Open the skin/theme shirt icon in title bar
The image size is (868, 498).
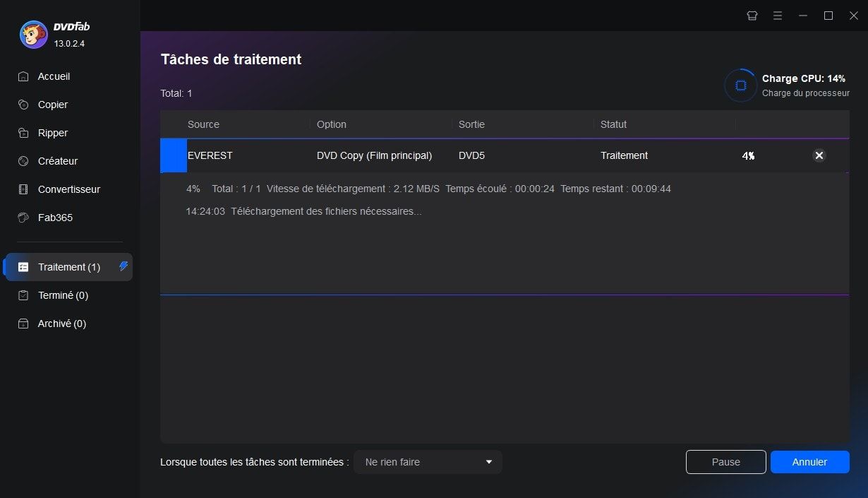click(x=752, y=16)
